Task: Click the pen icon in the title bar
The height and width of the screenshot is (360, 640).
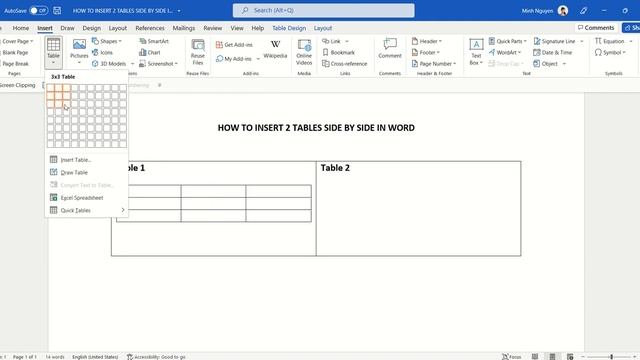Action: tap(583, 11)
